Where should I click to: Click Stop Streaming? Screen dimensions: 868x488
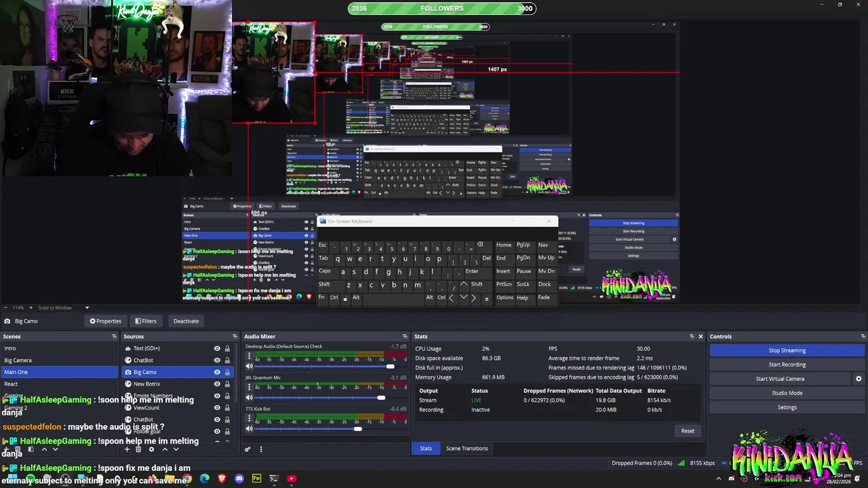787,350
